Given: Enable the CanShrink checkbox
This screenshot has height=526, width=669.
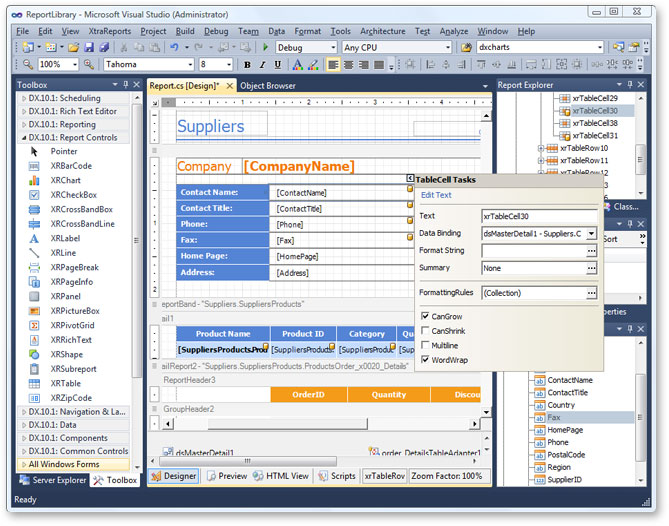Looking at the screenshot, I should [425, 331].
